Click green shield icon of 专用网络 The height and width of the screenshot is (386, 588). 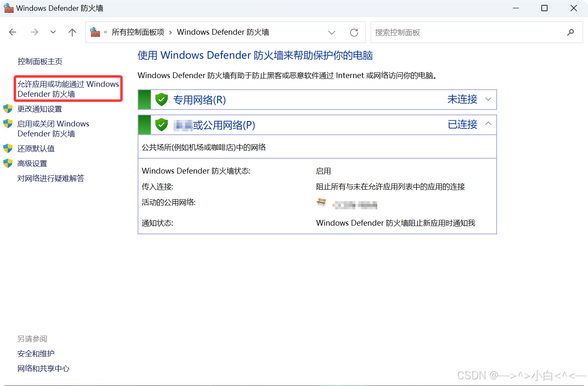[162, 100]
